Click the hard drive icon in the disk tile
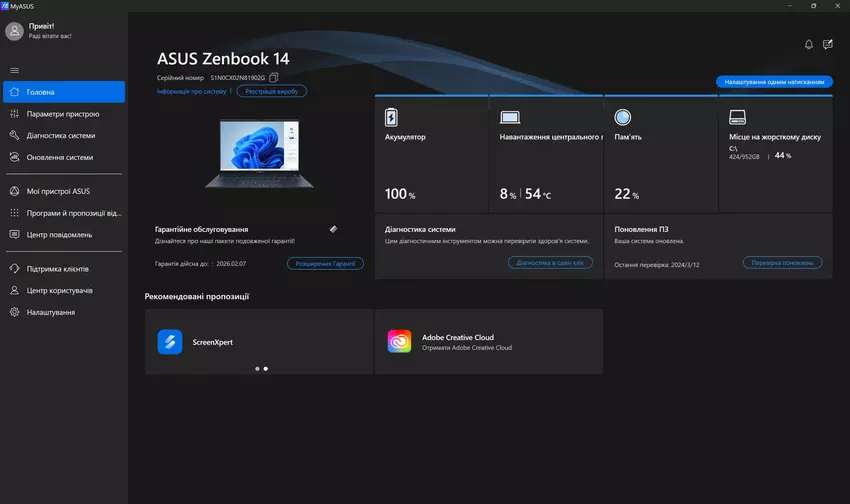The height and width of the screenshot is (504, 850). 738,117
